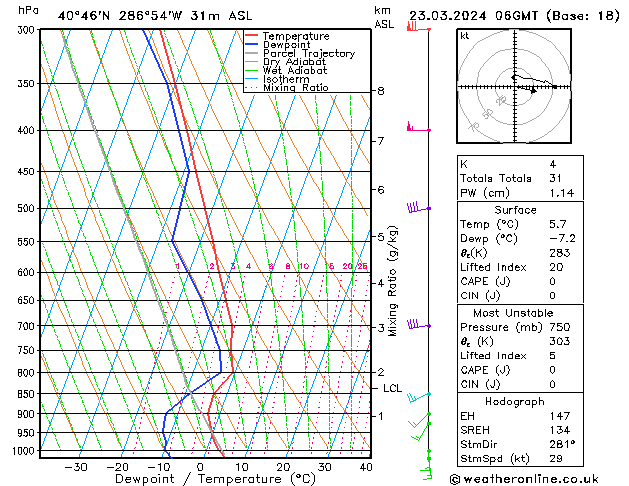The image size is (629, 486).
Task: Click the Mixing Ratio (g/kg) vertical label
Action: coord(393,281)
